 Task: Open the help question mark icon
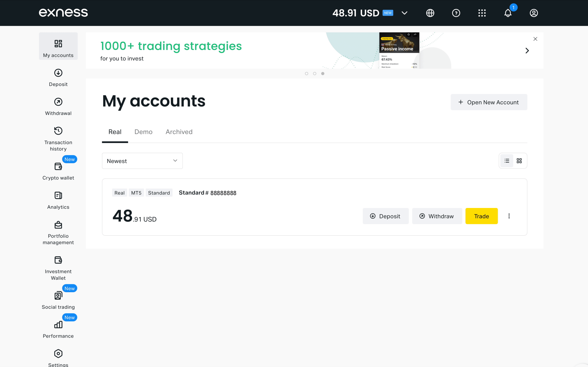tap(456, 13)
